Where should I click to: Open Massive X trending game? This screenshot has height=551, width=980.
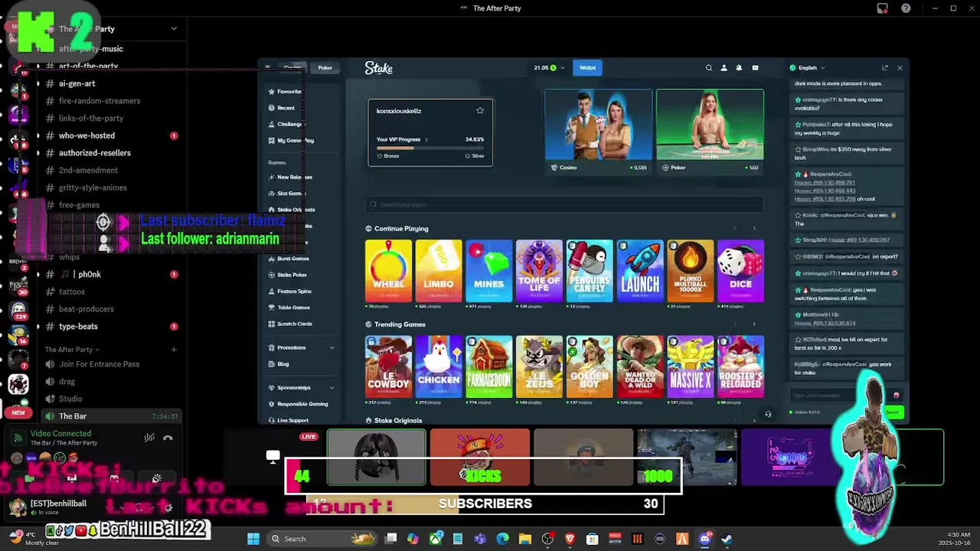(691, 367)
